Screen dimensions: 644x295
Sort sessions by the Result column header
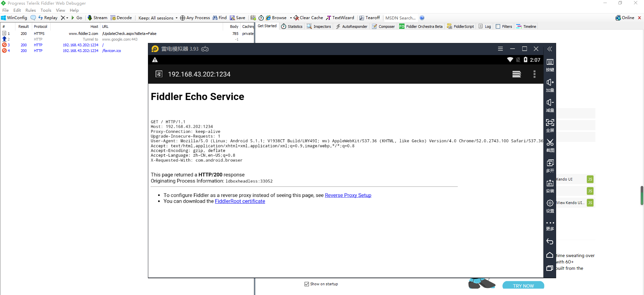tap(23, 27)
